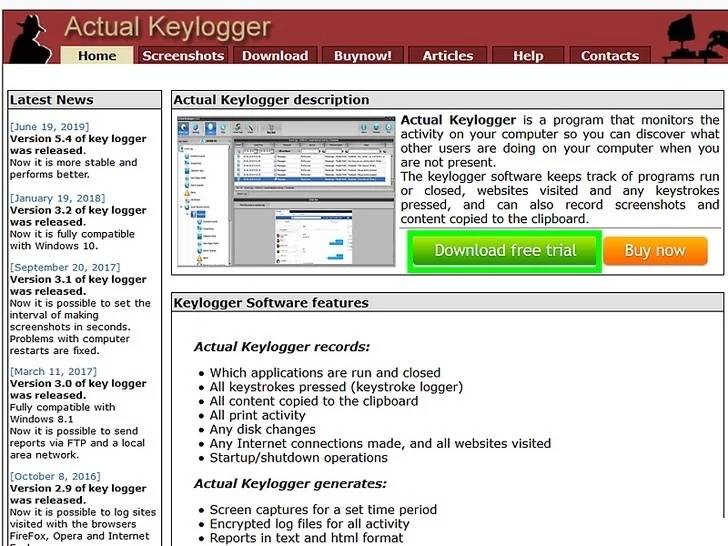Click 'Startup/shutdown operations' item
Screen dimensions: 728x546
(299, 458)
